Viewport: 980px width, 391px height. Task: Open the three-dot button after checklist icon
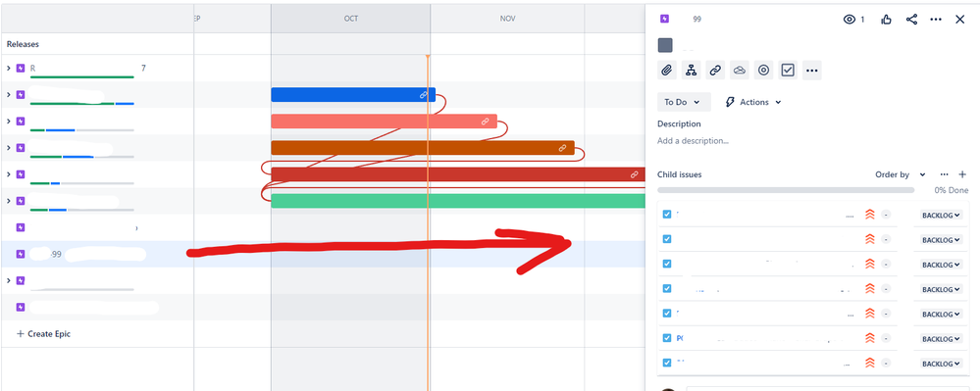[812, 70]
